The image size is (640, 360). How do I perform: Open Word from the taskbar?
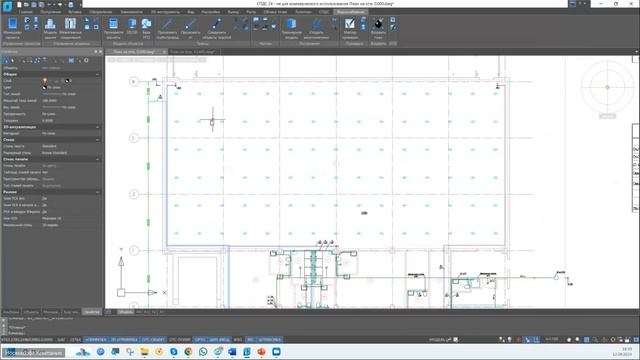tap(232, 351)
